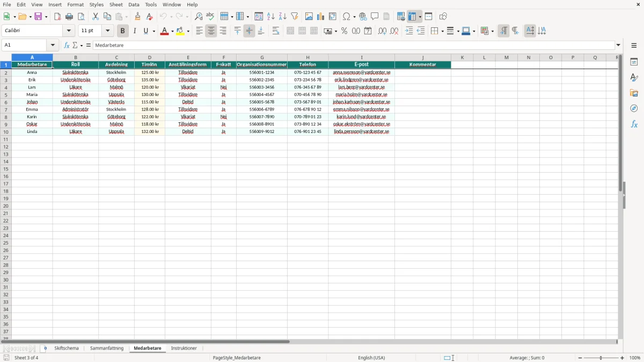644x362 pixels.
Task: Clear direct formatting
Action: click(x=150, y=17)
